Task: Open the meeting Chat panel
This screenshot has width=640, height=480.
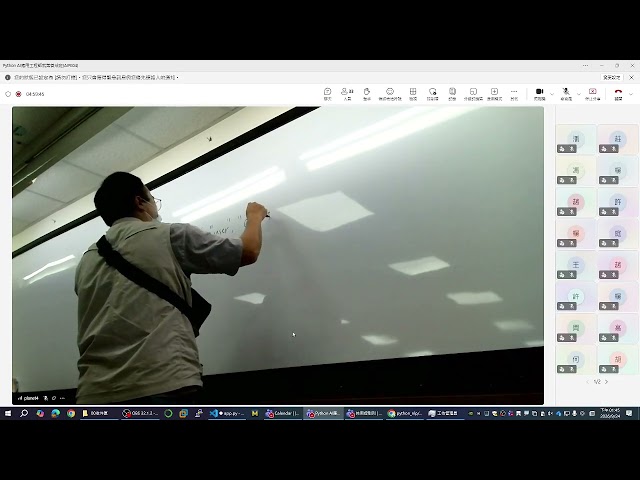Action: point(327,93)
